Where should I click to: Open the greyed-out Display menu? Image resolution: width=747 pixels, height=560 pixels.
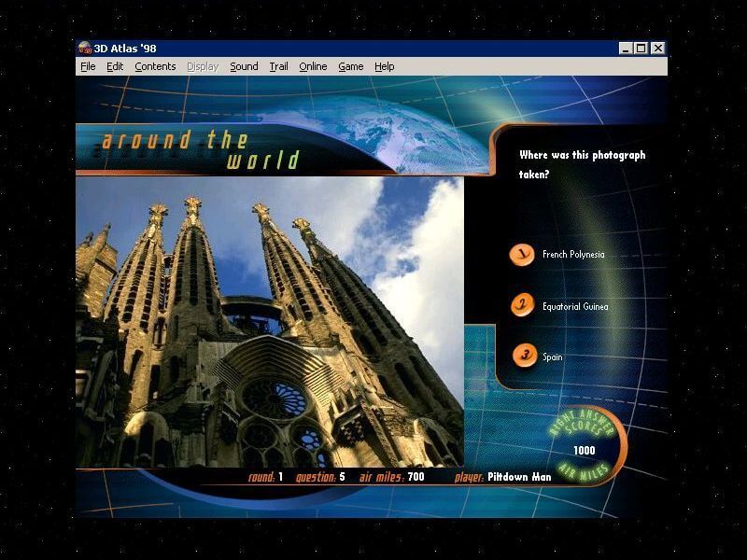tap(203, 66)
